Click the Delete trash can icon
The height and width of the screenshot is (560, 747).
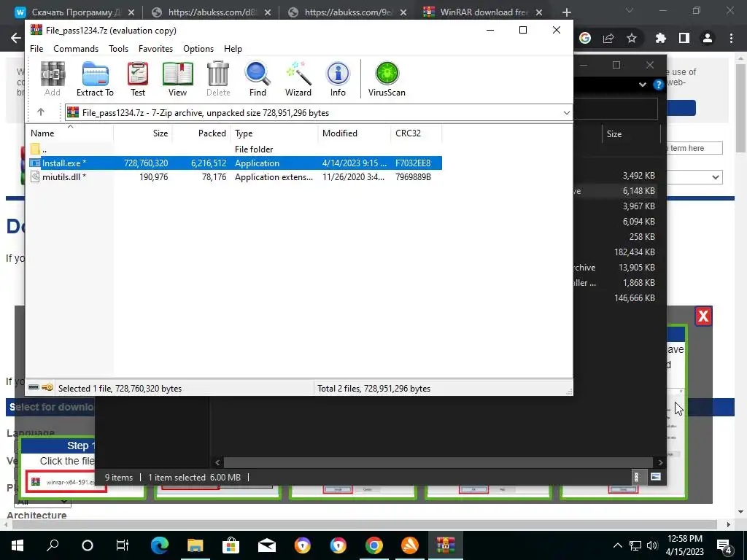click(x=218, y=79)
